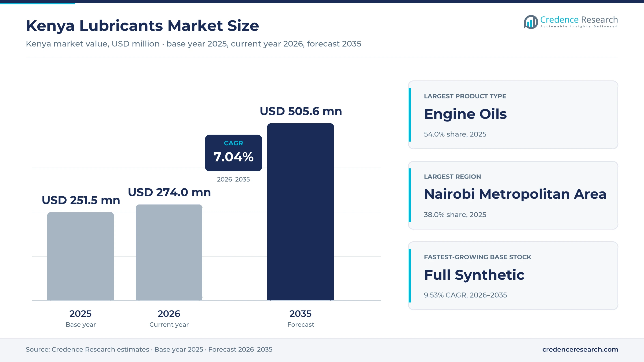
Task: Click the 'Full Synthetic' heading
Action: 474,275
